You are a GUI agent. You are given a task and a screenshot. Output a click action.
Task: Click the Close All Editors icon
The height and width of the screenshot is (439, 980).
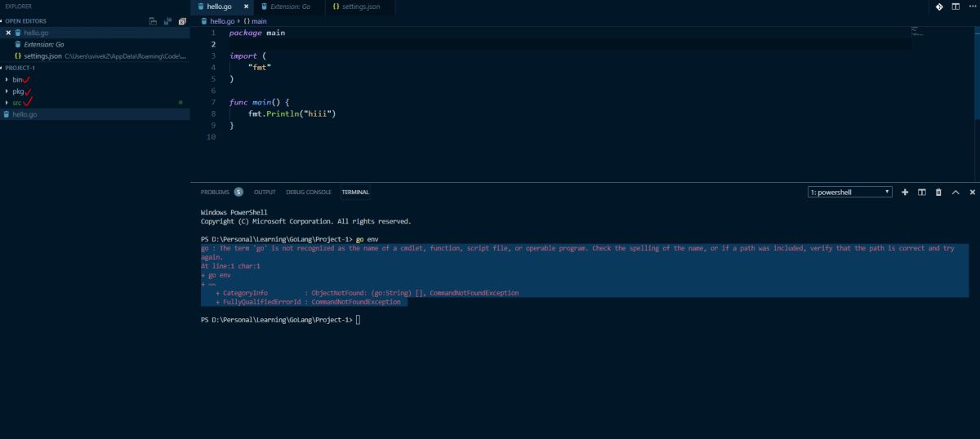[182, 20]
